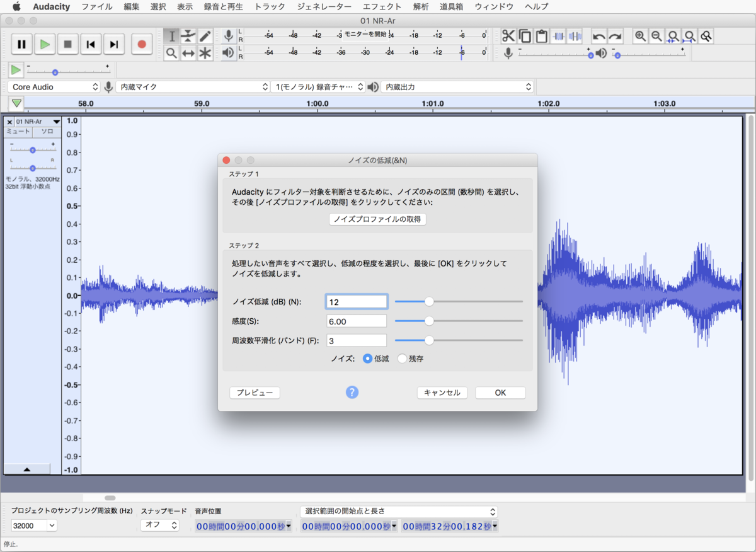
Task: Start recording with the red Record button
Action: click(x=142, y=44)
